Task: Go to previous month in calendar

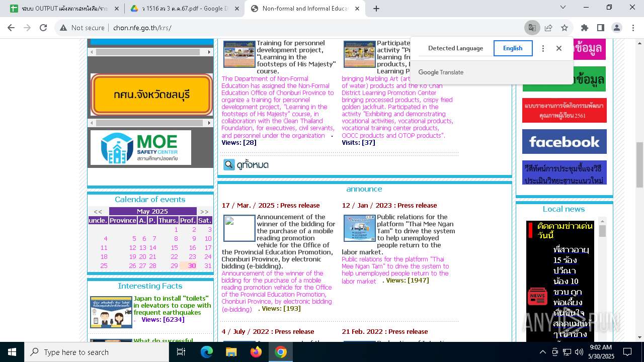Action: pyautogui.click(x=98, y=212)
